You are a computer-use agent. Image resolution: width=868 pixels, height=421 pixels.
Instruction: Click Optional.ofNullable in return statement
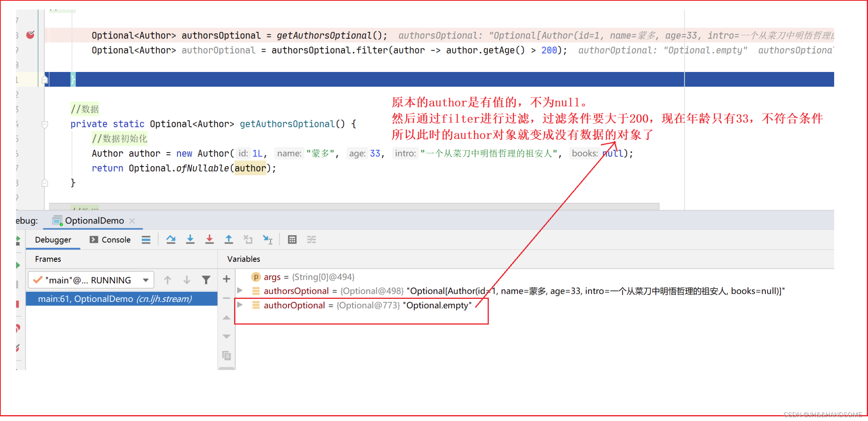pos(179,168)
